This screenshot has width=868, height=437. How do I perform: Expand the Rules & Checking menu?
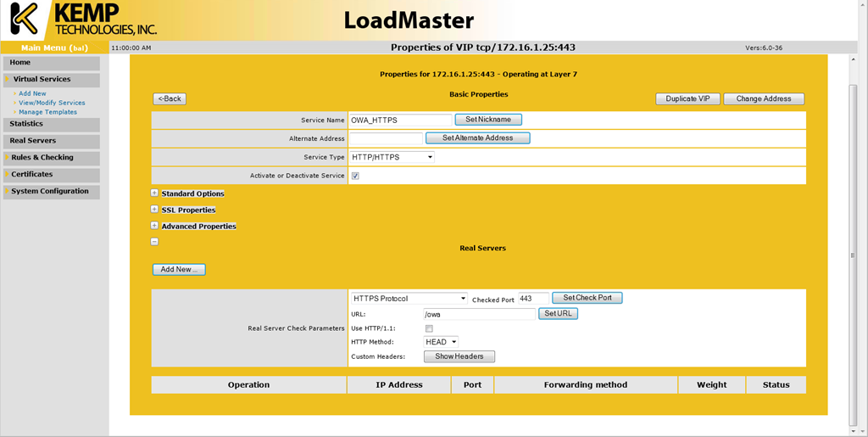pos(52,158)
